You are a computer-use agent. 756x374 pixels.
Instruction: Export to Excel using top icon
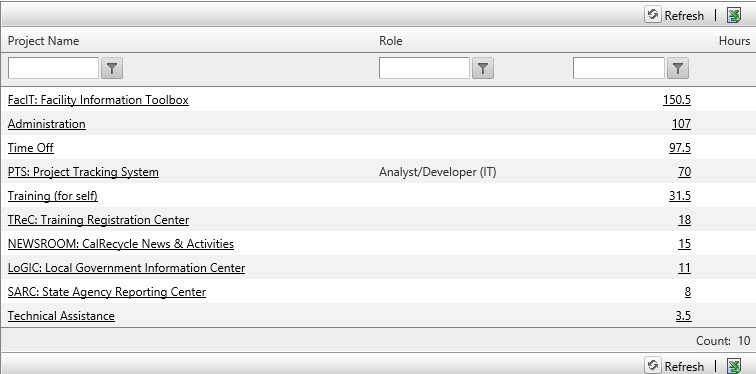click(734, 15)
